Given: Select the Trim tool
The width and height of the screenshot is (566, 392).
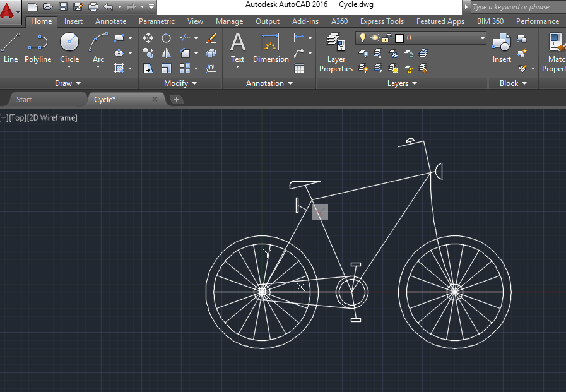Looking at the screenshot, I should tap(185, 38).
